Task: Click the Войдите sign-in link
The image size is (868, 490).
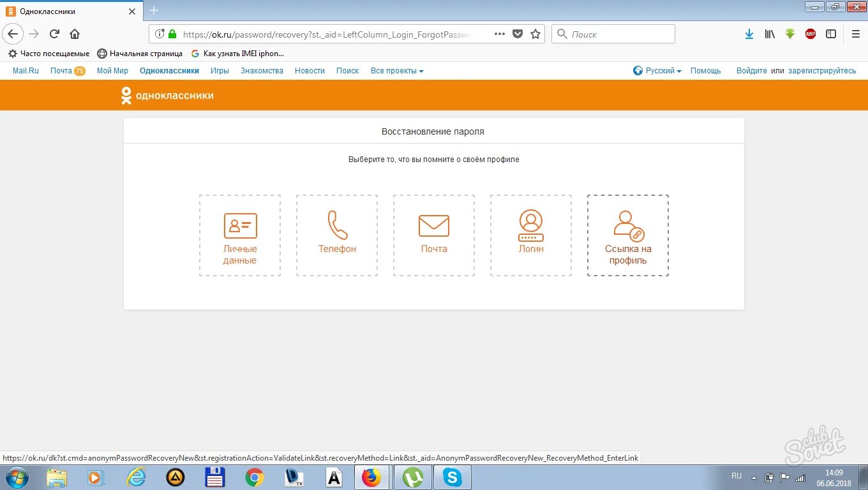Action: 751,71
